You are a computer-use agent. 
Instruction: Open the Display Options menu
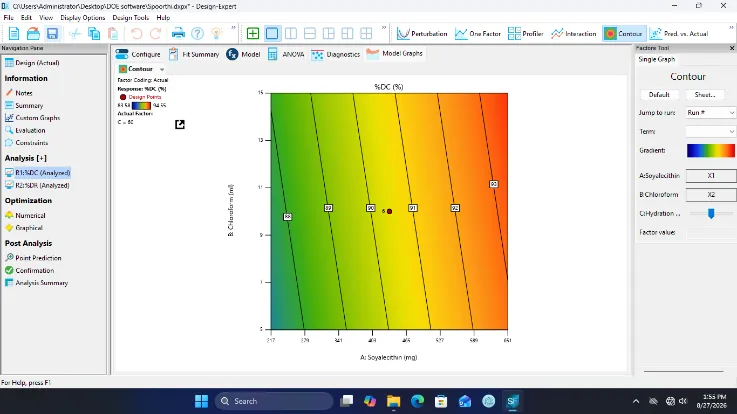click(x=83, y=17)
